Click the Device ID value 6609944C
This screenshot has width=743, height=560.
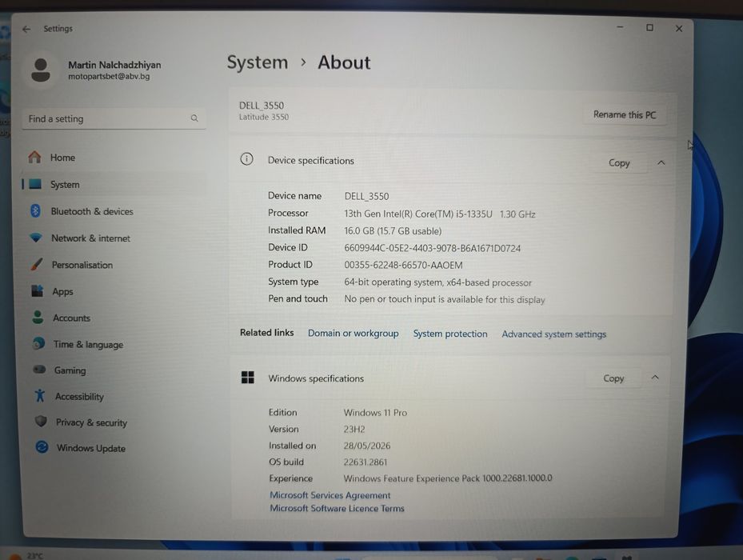(x=432, y=248)
